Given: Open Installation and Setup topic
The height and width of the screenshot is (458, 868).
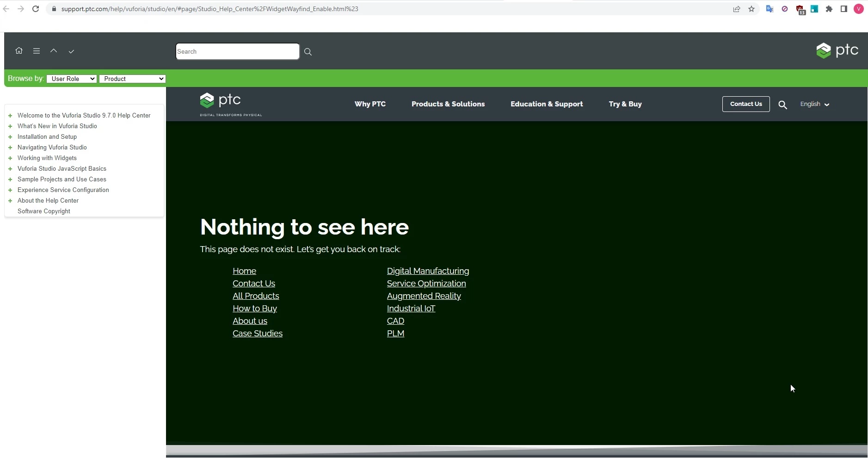Looking at the screenshot, I should (47, 137).
